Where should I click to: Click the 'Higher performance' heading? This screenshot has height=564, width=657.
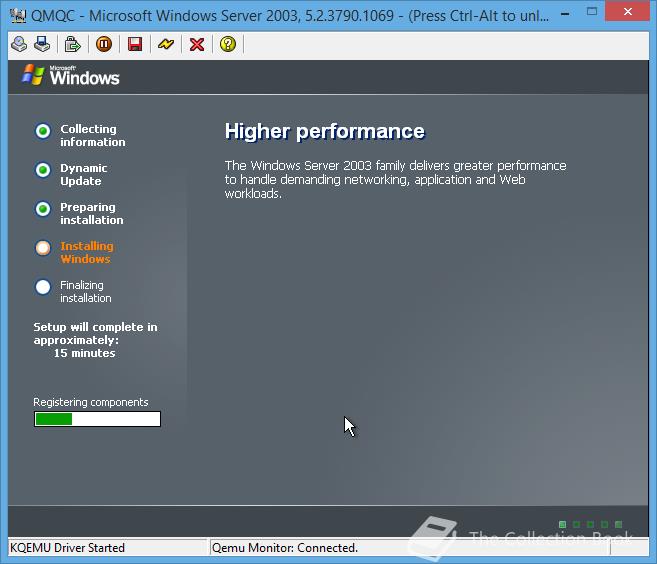click(x=325, y=131)
